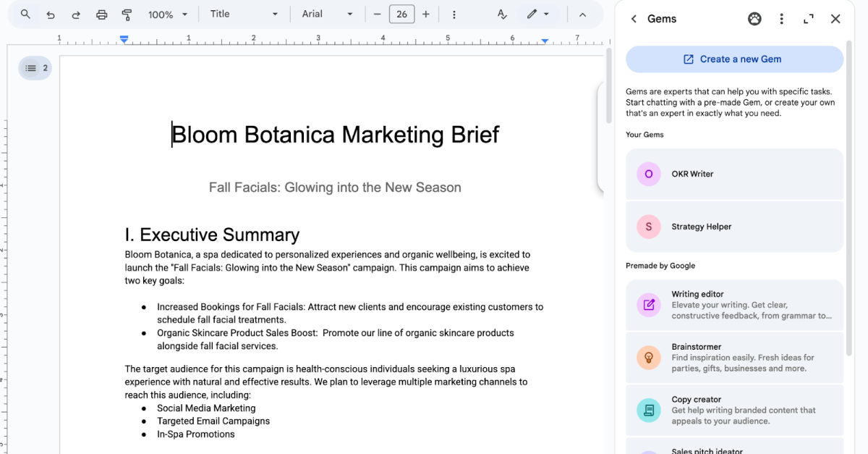Click Create a new Gem button
Screen dimensions: 868x454
coord(734,59)
